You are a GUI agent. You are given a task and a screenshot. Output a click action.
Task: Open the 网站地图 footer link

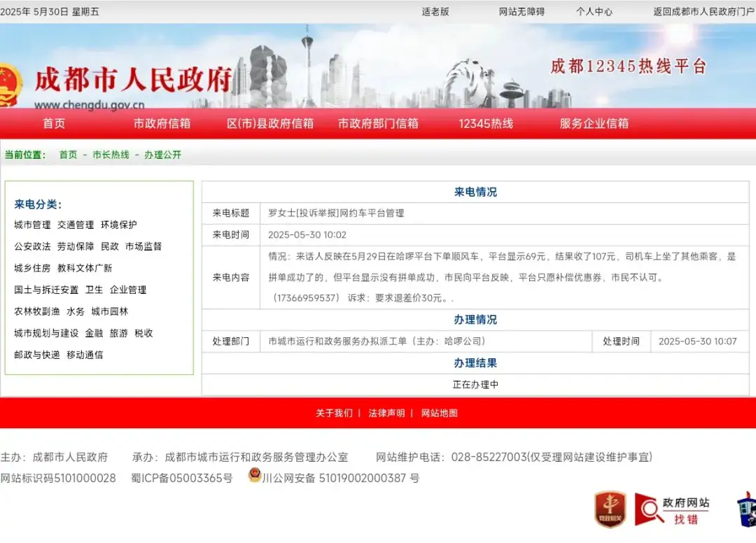440,414
